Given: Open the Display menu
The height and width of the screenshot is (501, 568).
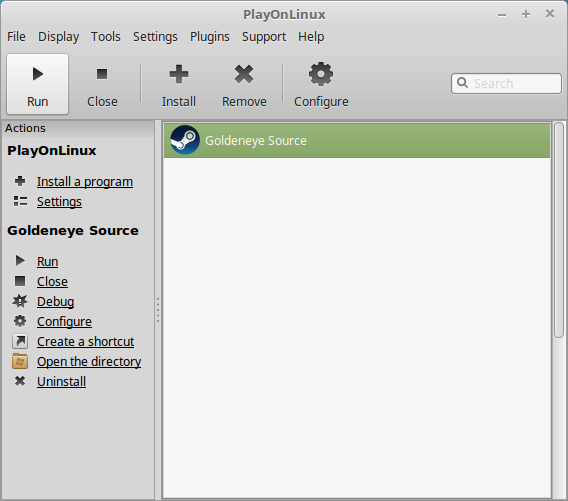Looking at the screenshot, I should tap(58, 37).
